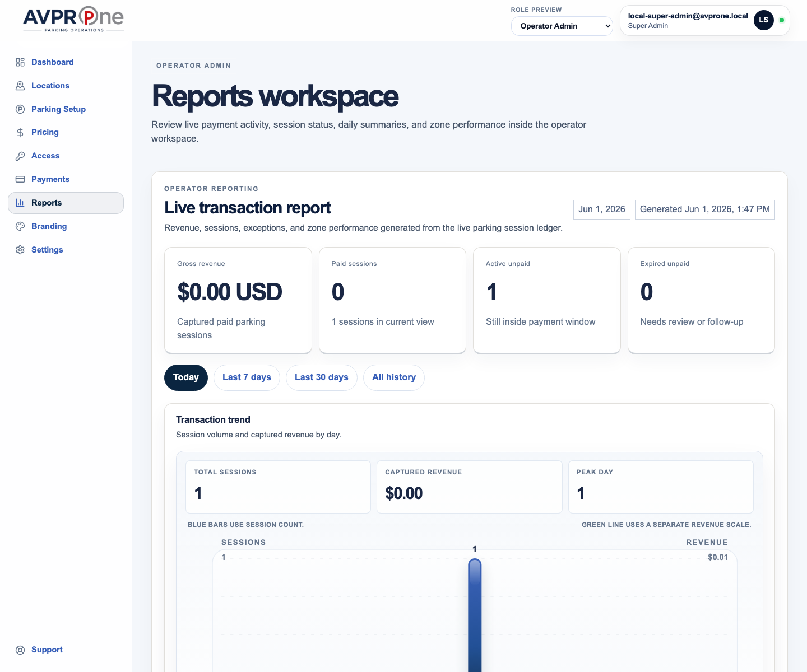Click the Access key icon
Image resolution: width=807 pixels, height=672 pixels.
[20, 156]
